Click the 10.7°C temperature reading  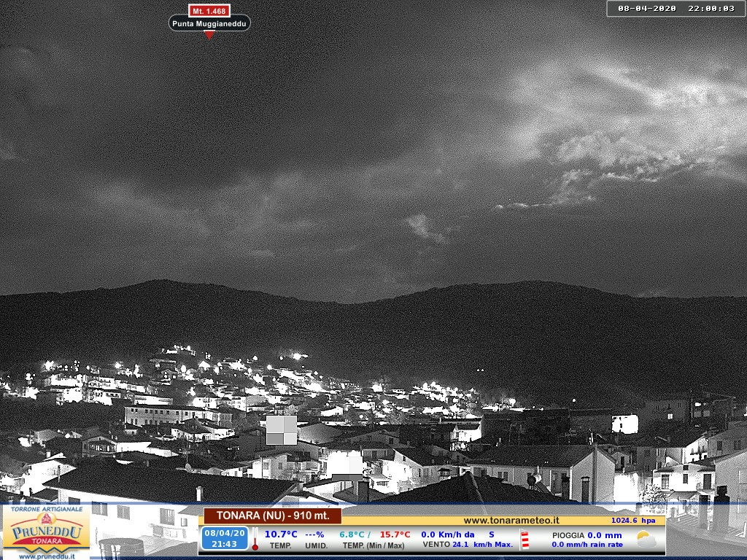[x=281, y=534]
